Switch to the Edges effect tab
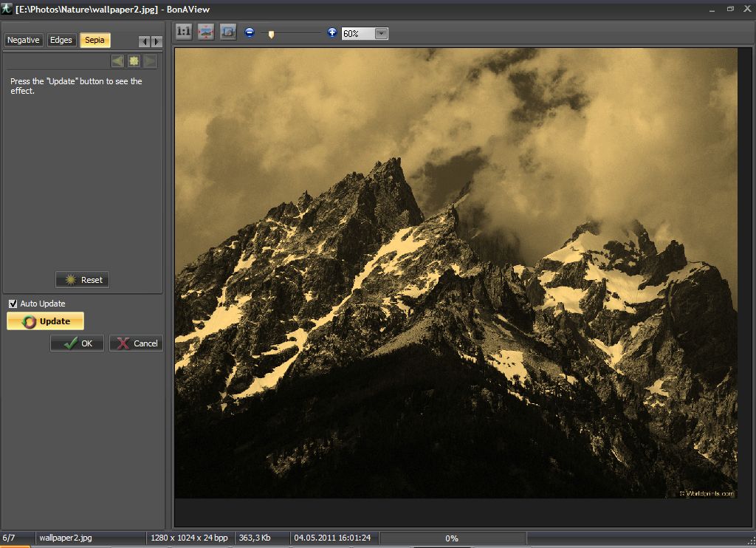This screenshot has height=548, width=756. [x=61, y=40]
